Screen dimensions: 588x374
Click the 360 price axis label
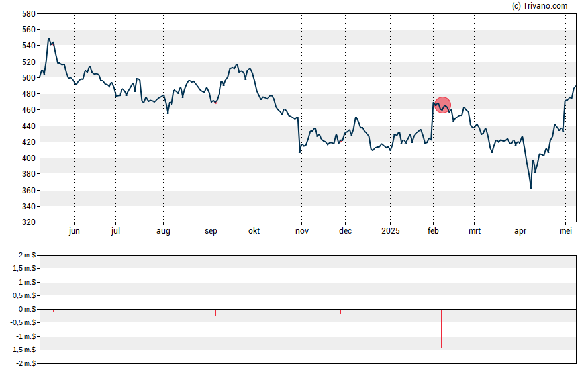29,190
